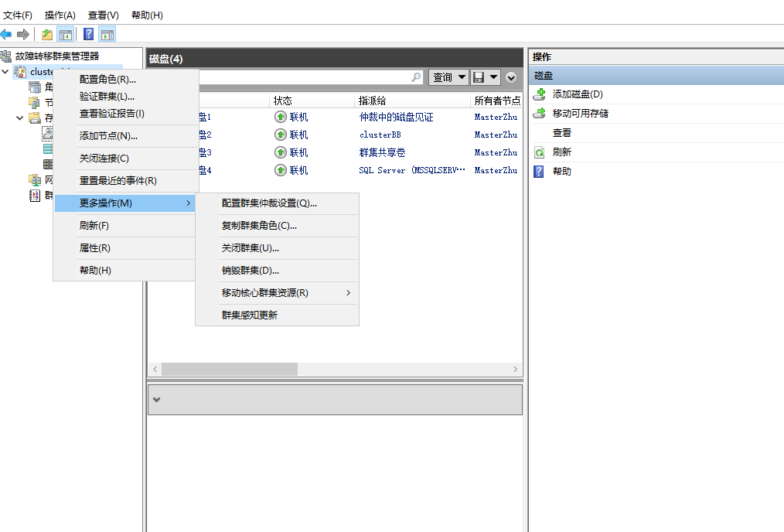Select 查看验证报告(I) in the context menu

pos(125,114)
